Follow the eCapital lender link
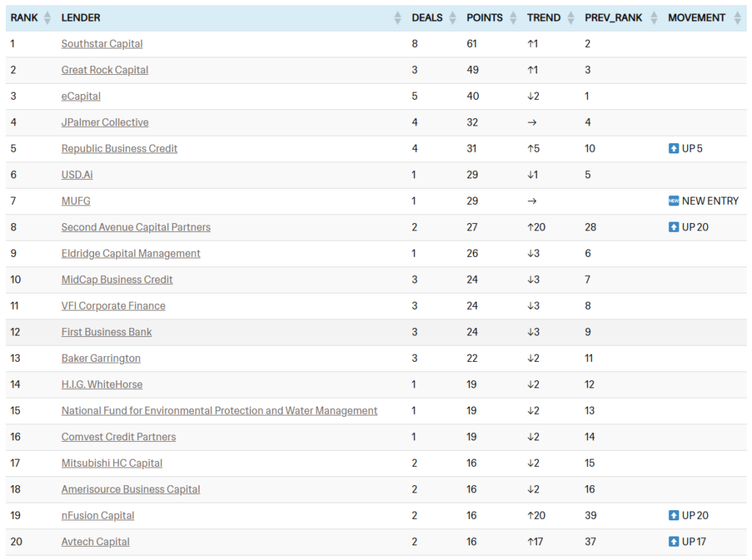The width and height of the screenshot is (752, 560). (x=81, y=96)
